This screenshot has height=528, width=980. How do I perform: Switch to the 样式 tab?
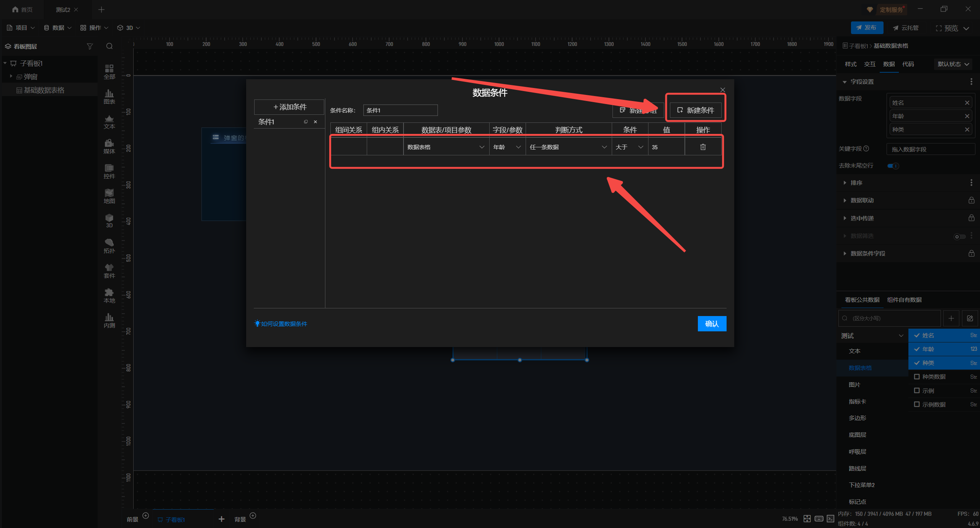(851, 64)
